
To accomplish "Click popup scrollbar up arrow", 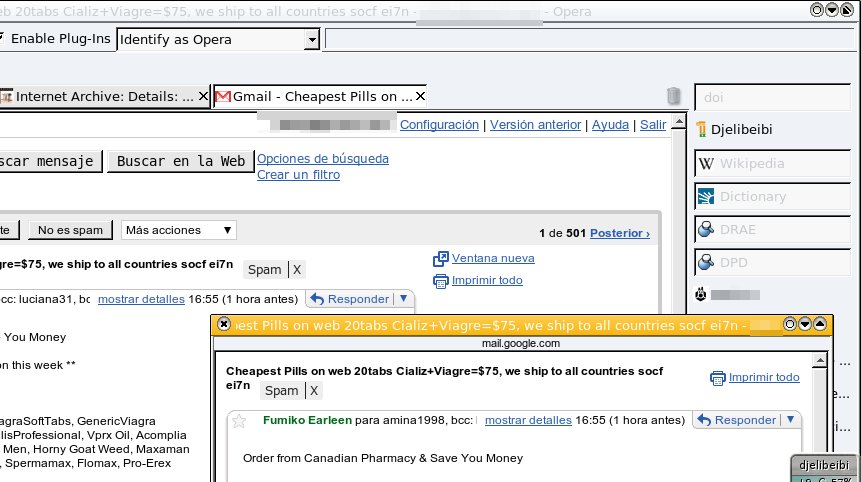I will (x=819, y=361).
